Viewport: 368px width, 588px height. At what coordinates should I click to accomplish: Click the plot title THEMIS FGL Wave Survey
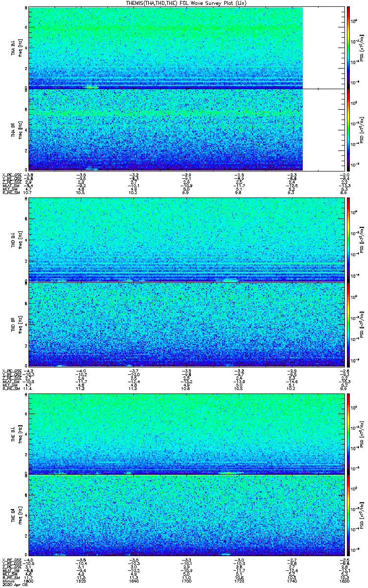click(184, 3)
